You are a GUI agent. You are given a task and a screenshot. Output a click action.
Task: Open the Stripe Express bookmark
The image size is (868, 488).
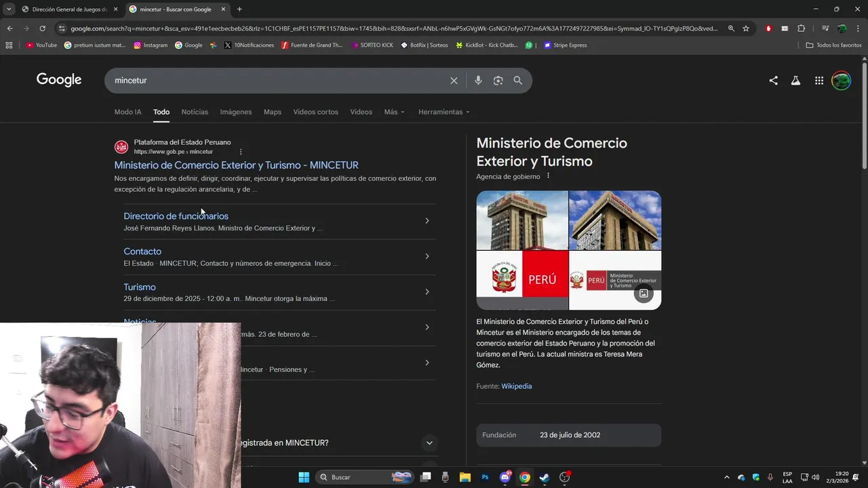(x=565, y=45)
